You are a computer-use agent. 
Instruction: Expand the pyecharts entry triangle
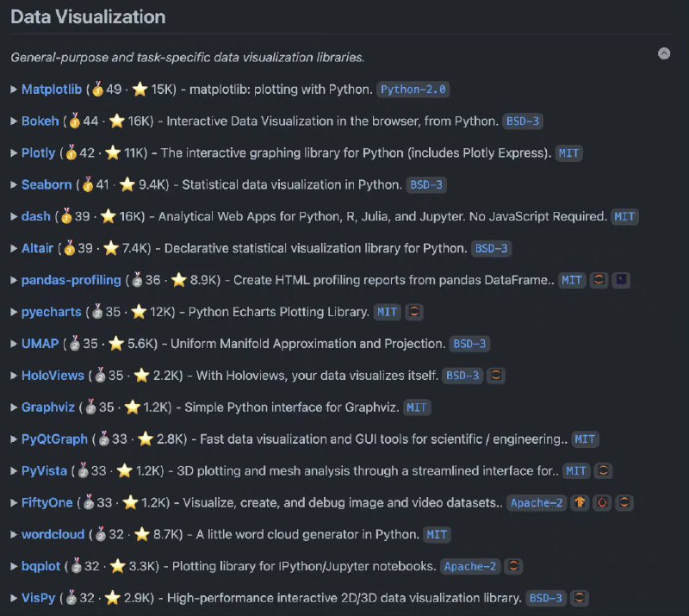[14, 312]
